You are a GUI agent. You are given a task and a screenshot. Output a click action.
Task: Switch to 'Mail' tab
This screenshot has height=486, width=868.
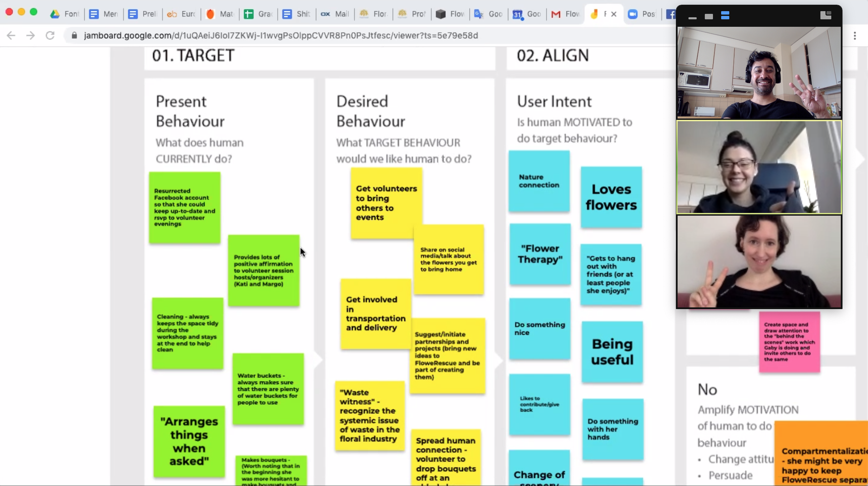tap(335, 14)
